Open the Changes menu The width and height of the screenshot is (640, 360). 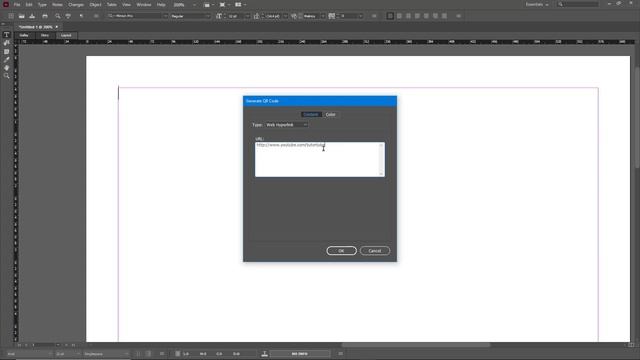click(x=76, y=4)
